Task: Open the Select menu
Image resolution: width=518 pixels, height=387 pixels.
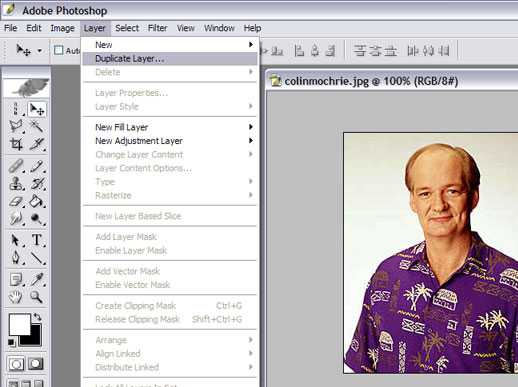Action: click(x=127, y=28)
